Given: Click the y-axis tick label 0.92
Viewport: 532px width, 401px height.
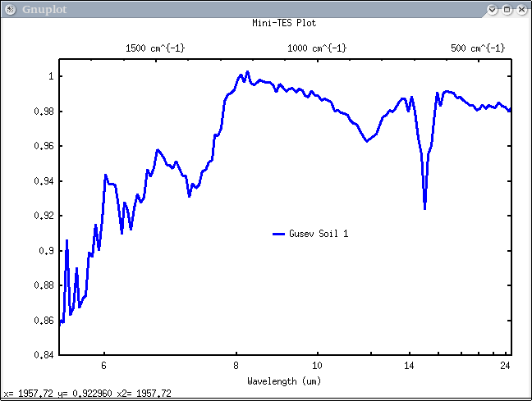Looking at the screenshot, I should pos(44,216).
